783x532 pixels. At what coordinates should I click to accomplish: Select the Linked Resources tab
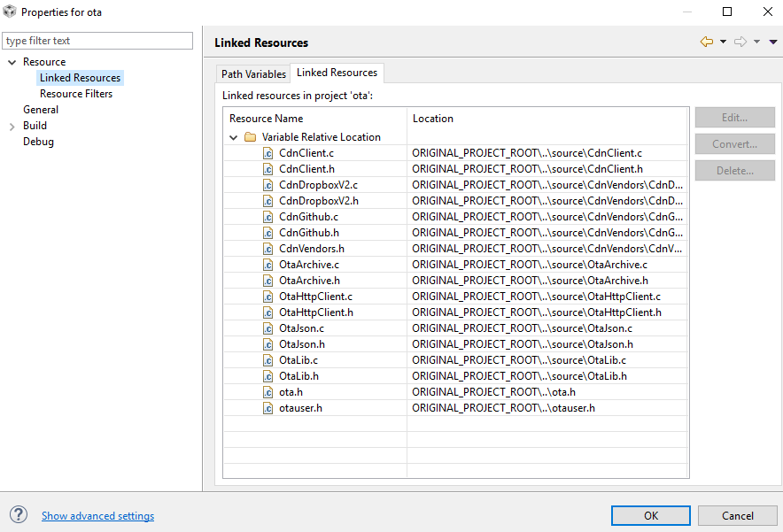[x=337, y=73]
